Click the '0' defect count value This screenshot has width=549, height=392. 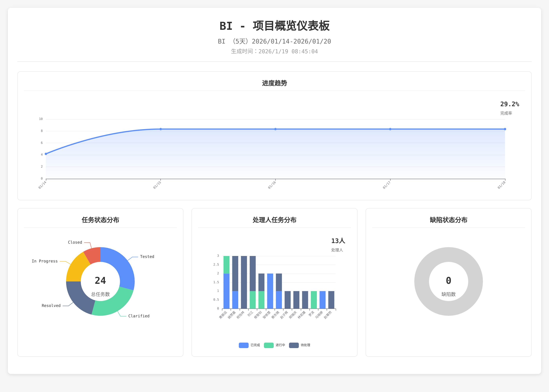(449, 280)
